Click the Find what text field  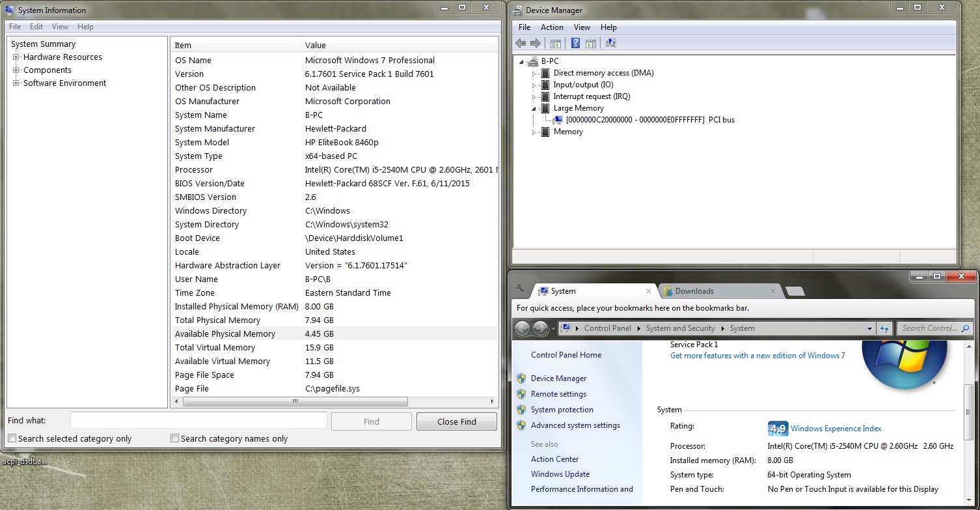coord(198,421)
